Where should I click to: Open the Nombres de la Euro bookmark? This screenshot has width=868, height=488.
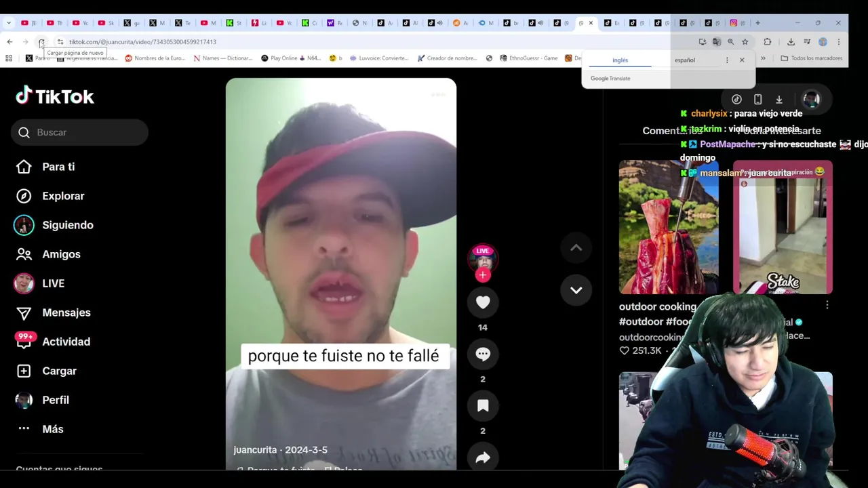[x=155, y=58]
